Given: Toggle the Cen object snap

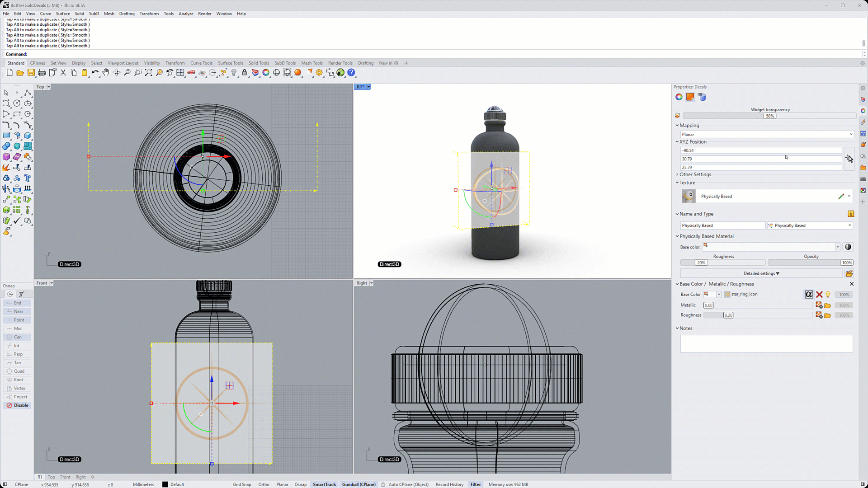Looking at the screenshot, I should coord(18,338).
